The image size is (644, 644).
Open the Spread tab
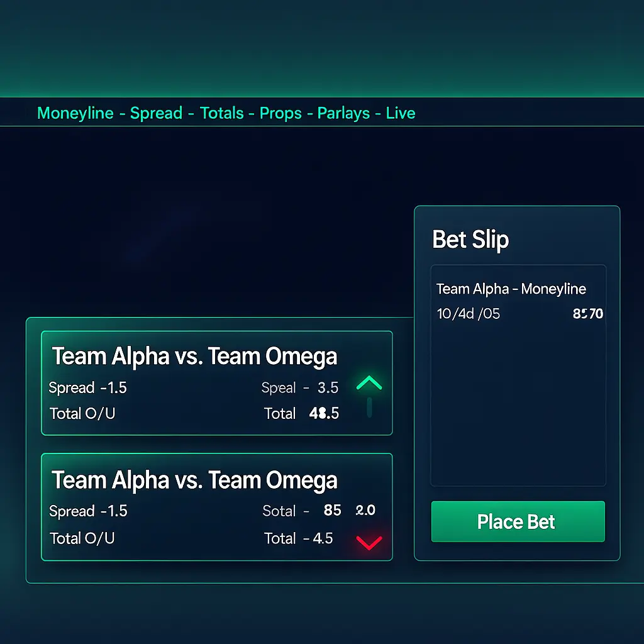click(155, 113)
